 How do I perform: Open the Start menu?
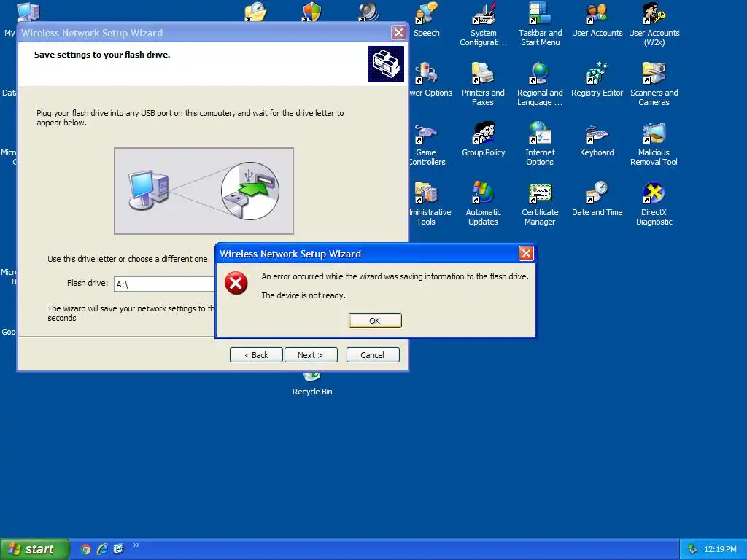pyautogui.click(x=35, y=549)
